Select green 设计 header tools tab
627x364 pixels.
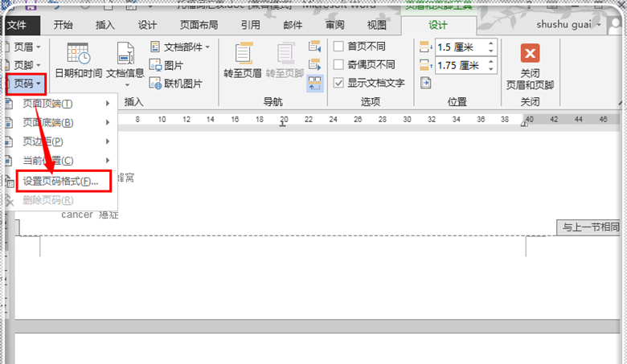[x=438, y=25]
